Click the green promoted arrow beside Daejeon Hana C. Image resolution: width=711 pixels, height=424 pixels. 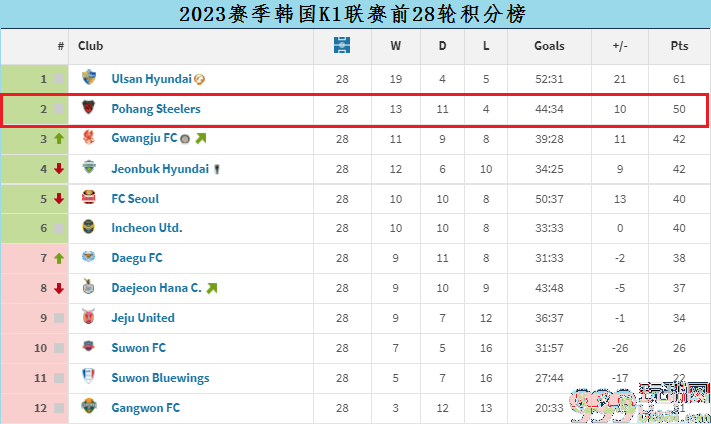(x=212, y=288)
